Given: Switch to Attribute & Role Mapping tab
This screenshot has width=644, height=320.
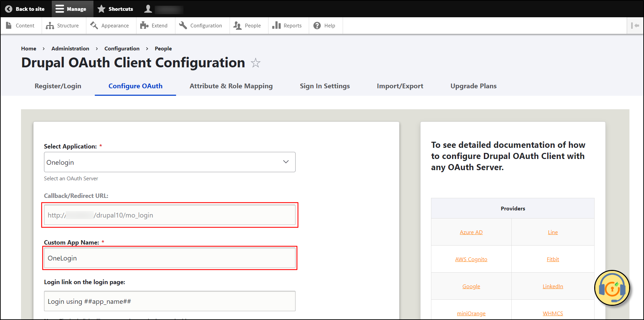Looking at the screenshot, I should pyautogui.click(x=231, y=86).
